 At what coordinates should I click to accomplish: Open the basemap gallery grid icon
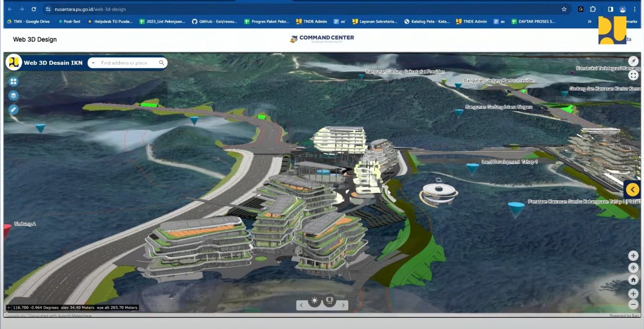coord(13,81)
